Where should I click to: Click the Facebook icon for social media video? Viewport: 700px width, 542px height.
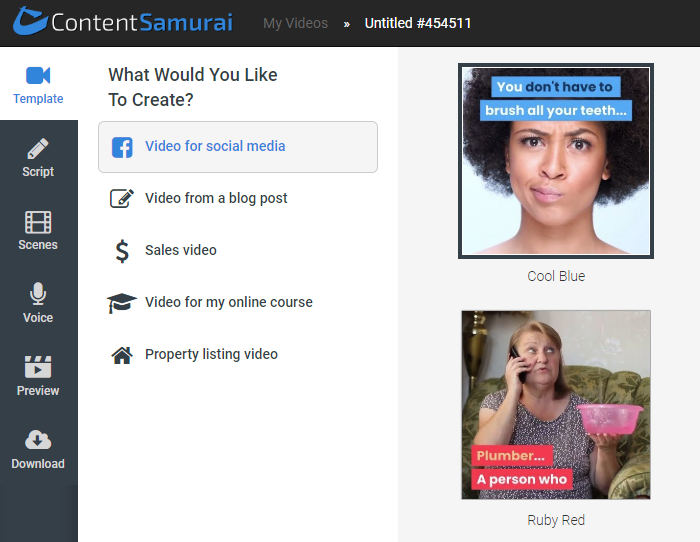(122, 147)
